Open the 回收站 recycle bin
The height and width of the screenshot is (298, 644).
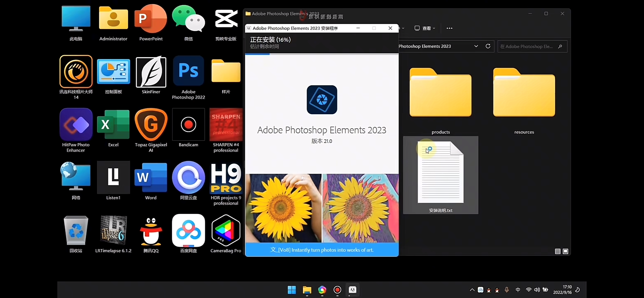[76, 234]
